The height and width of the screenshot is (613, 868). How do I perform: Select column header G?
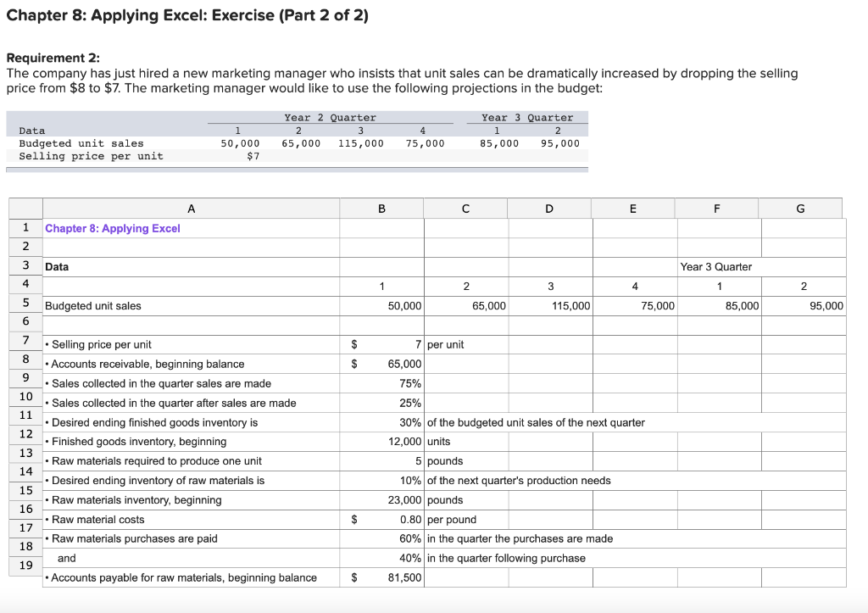click(x=800, y=207)
